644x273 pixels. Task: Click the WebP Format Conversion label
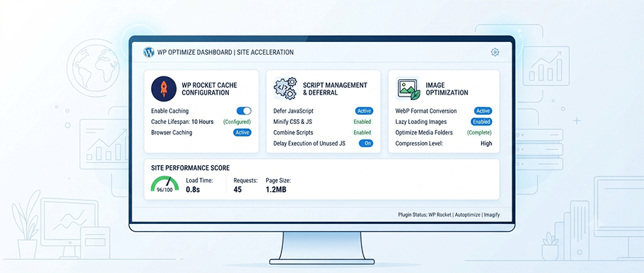(426, 111)
